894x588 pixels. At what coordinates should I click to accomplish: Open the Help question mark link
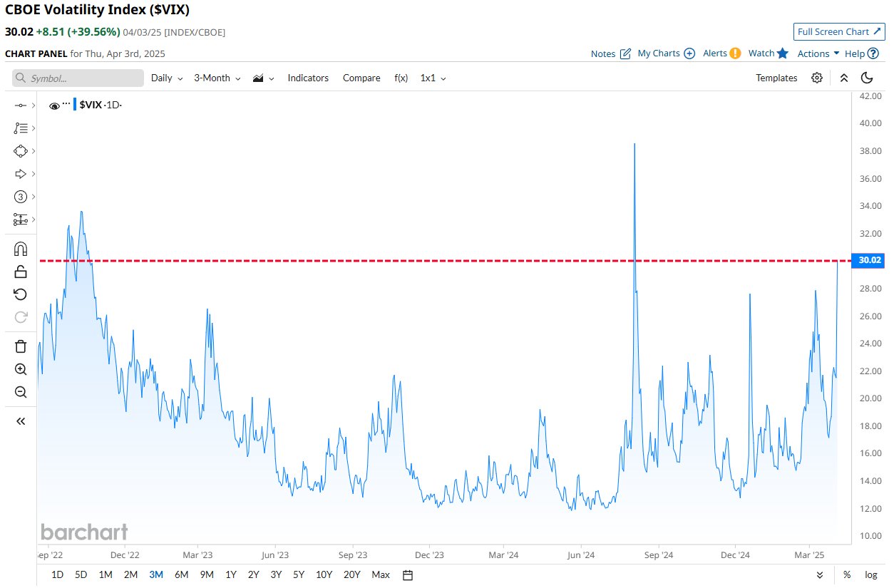[860, 53]
